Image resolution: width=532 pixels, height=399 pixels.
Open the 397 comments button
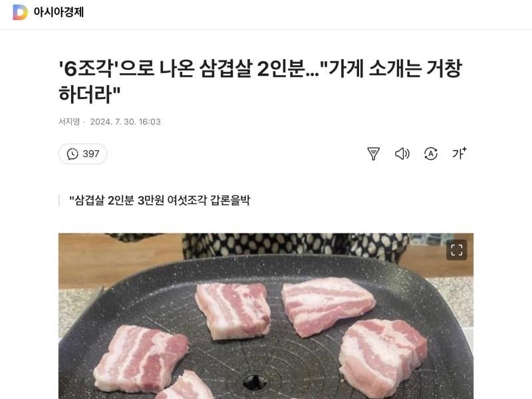[82, 154]
